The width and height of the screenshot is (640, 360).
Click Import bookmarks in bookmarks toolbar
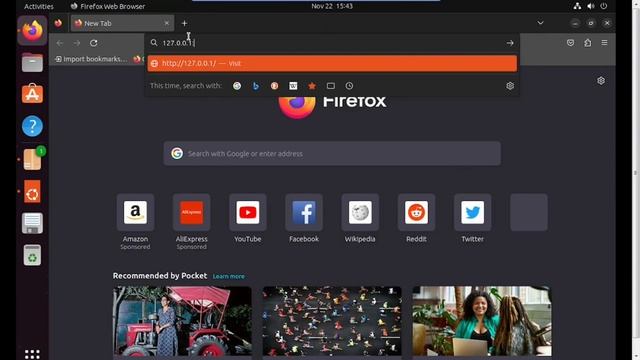coord(91,59)
